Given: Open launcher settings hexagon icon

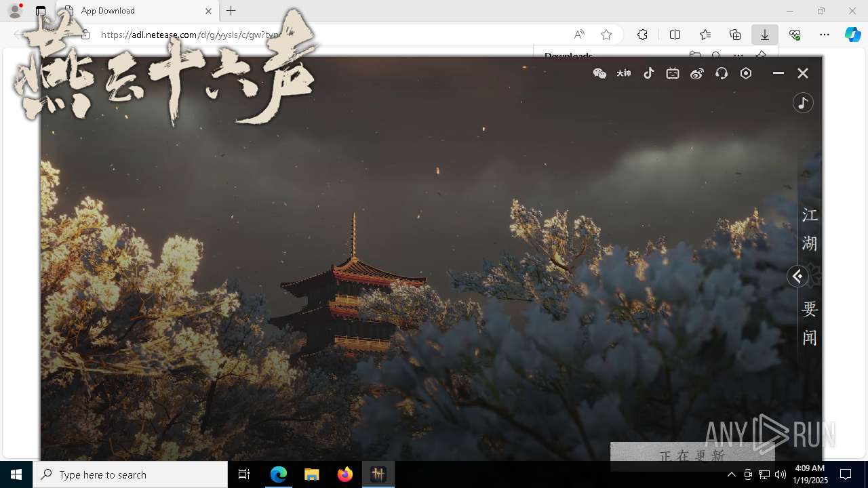Looking at the screenshot, I should click(x=746, y=73).
